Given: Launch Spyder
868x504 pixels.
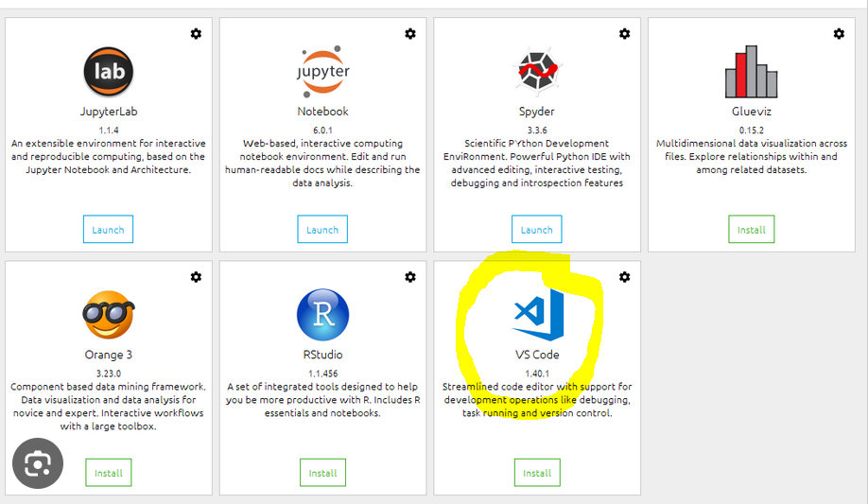Looking at the screenshot, I should 536,229.
